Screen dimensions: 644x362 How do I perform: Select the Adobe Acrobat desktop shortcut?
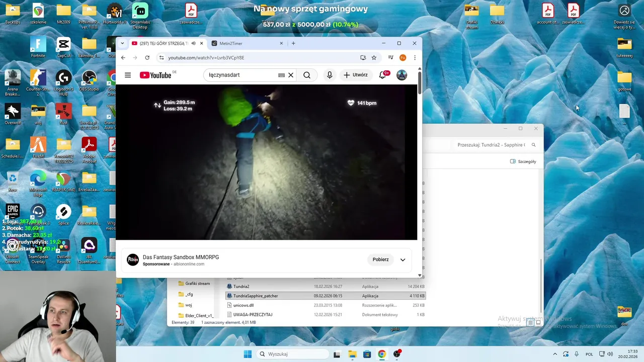pos(89,150)
